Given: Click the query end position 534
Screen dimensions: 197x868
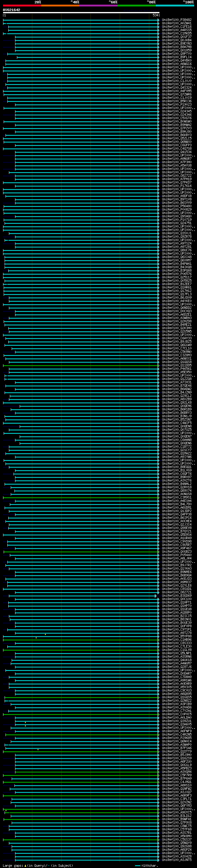Looking at the screenshot, I should pos(155,15).
